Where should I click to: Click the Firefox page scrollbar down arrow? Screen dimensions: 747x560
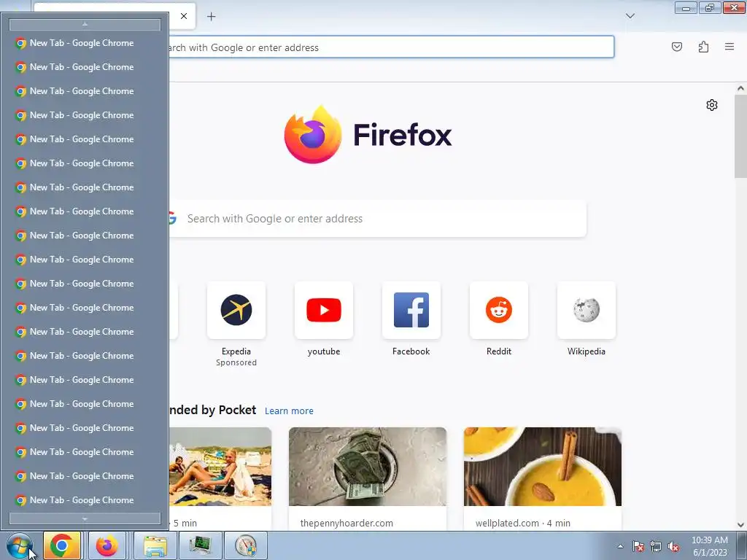(740, 525)
